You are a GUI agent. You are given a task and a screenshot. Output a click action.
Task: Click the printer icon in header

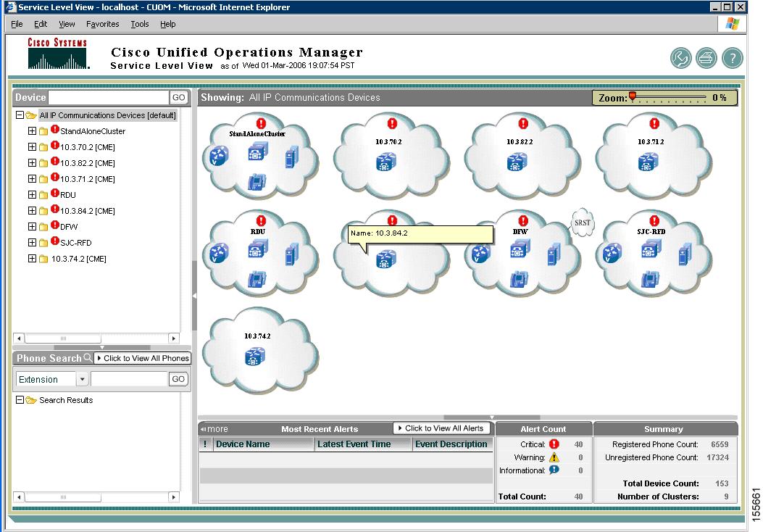(706, 59)
